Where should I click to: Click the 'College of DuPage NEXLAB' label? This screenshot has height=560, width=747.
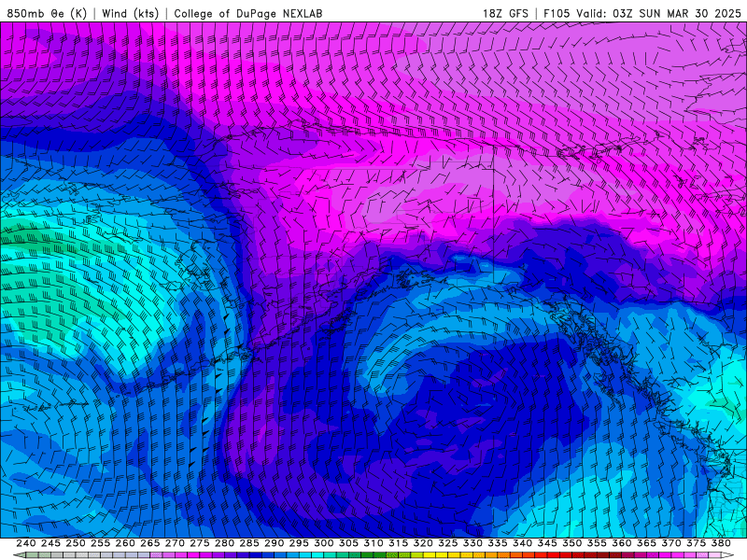pos(247,13)
